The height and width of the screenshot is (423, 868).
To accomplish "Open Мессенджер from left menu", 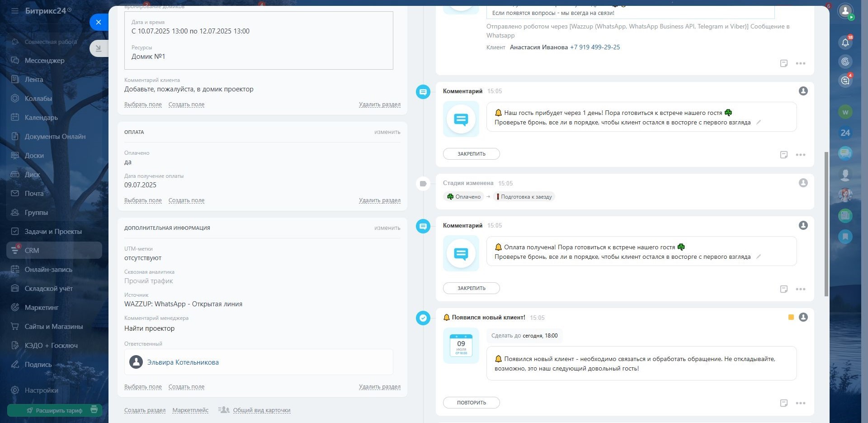I will [x=44, y=60].
